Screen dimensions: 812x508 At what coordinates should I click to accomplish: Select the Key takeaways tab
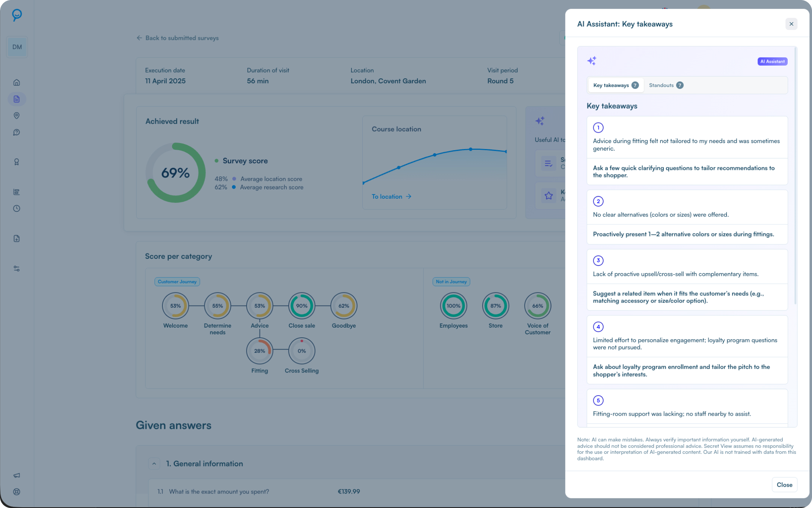616,85
